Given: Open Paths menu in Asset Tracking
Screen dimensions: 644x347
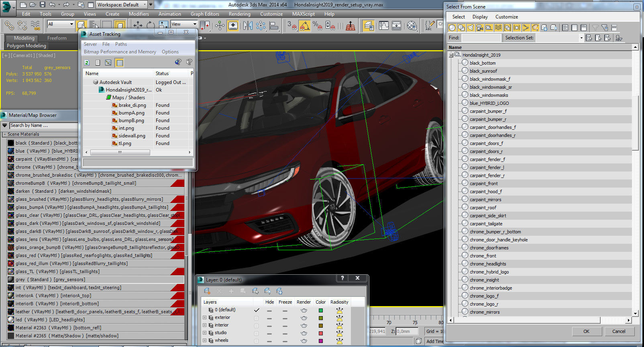Looking at the screenshot, I should click(x=121, y=44).
